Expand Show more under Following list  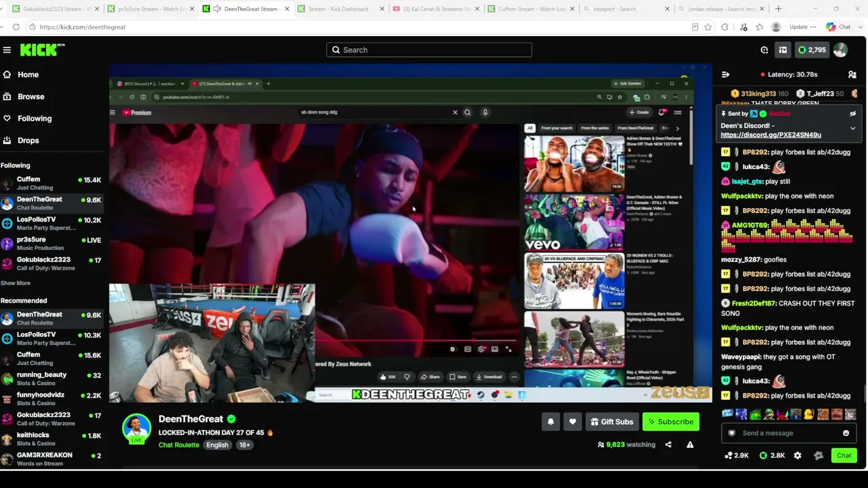coord(15,283)
